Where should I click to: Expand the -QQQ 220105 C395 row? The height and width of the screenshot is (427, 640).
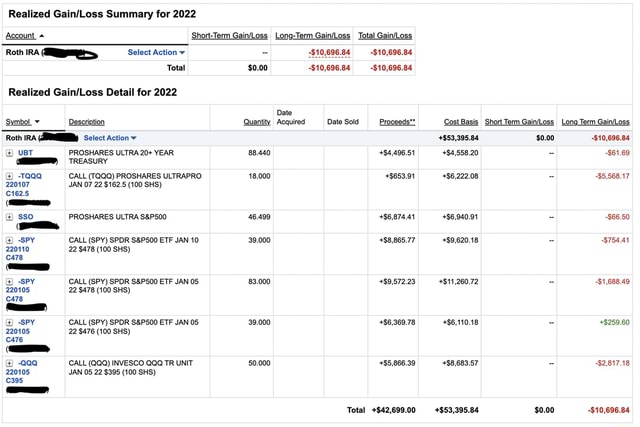tap(9, 363)
